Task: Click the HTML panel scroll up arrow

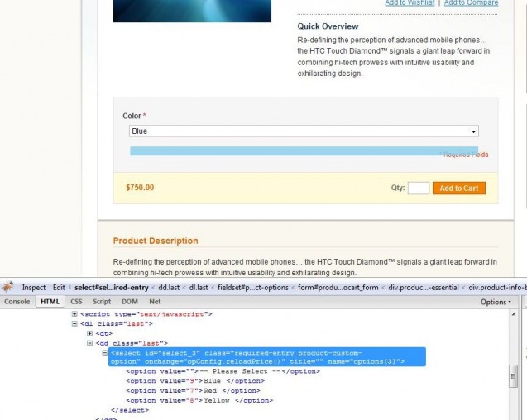Action: click(514, 314)
